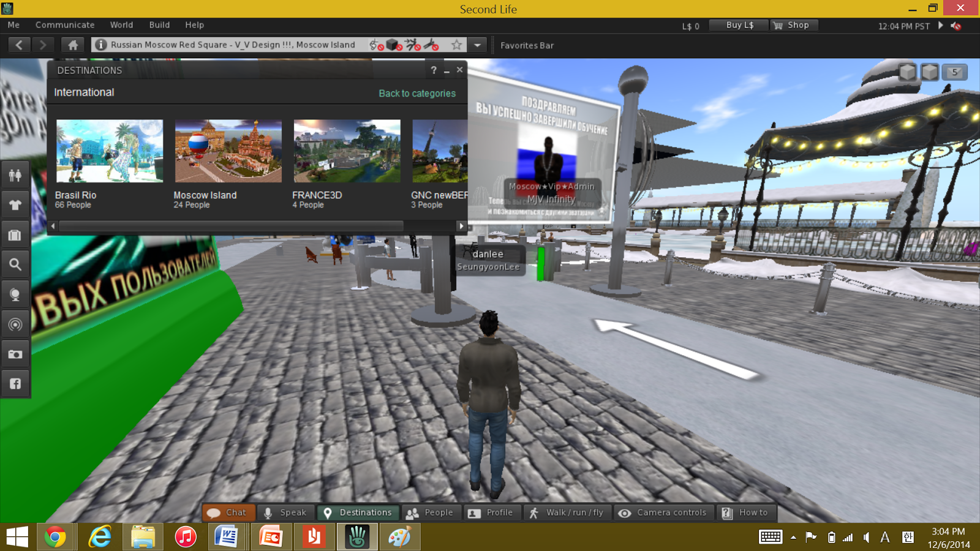Open the touch keyboard tray icon

(x=771, y=537)
